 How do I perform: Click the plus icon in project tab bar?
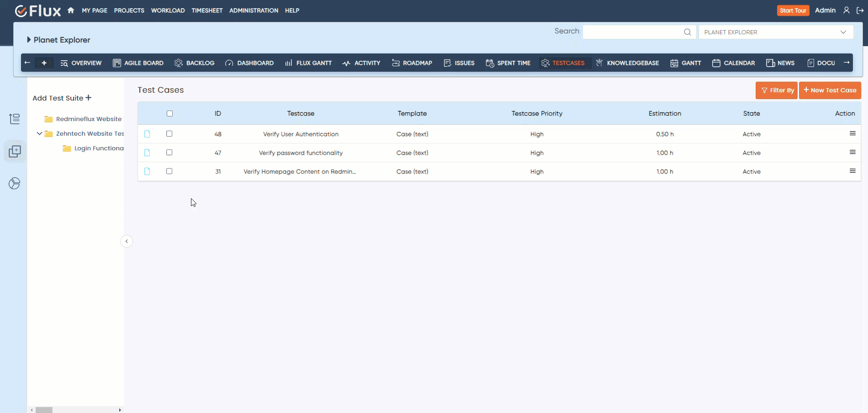click(x=44, y=63)
